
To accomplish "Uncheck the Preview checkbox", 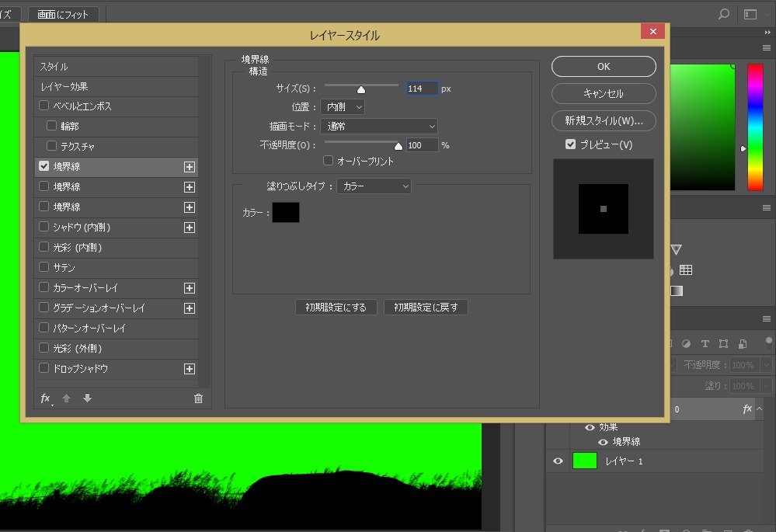I will pos(571,144).
